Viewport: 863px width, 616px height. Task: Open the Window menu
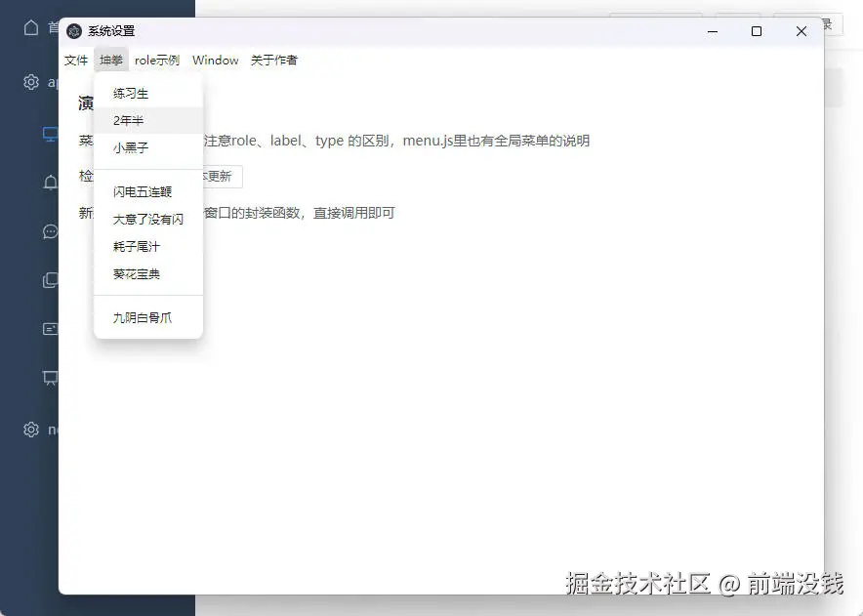pyautogui.click(x=215, y=60)
